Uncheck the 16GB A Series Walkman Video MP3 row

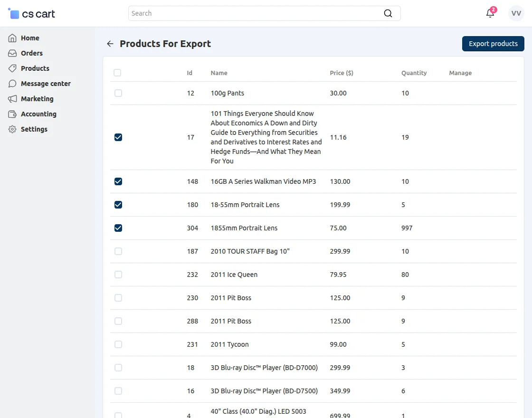coord(118,181)
